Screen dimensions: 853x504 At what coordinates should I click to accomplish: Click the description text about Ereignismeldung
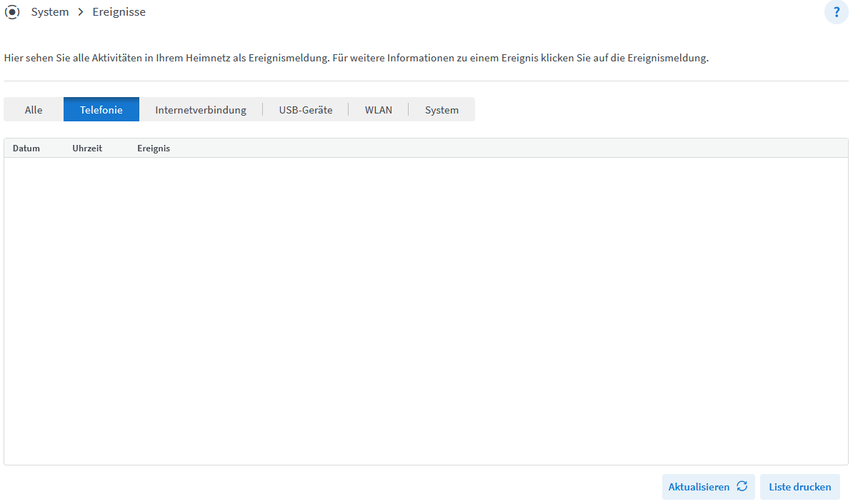[x=356, y=58]
